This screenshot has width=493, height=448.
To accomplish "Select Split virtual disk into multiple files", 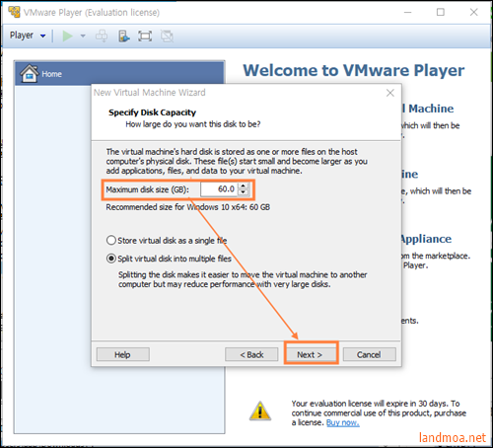I will [169, 259].
